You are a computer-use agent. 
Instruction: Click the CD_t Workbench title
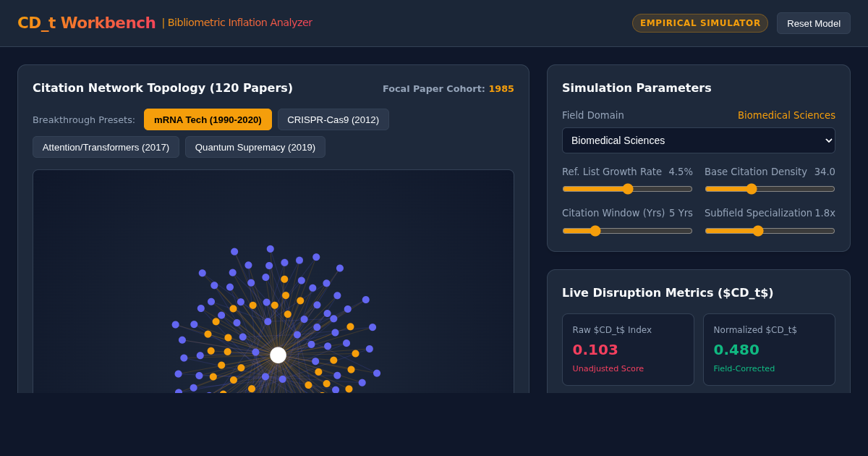tap(87, 23)
